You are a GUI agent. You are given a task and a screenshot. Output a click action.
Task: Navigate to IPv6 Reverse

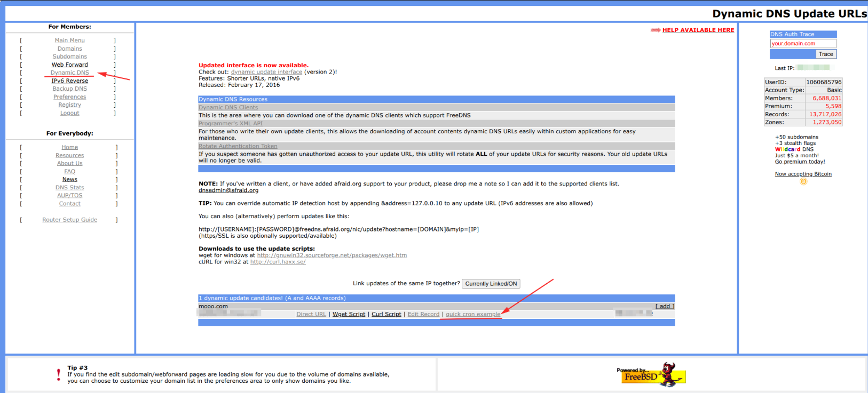coord(70,81)
